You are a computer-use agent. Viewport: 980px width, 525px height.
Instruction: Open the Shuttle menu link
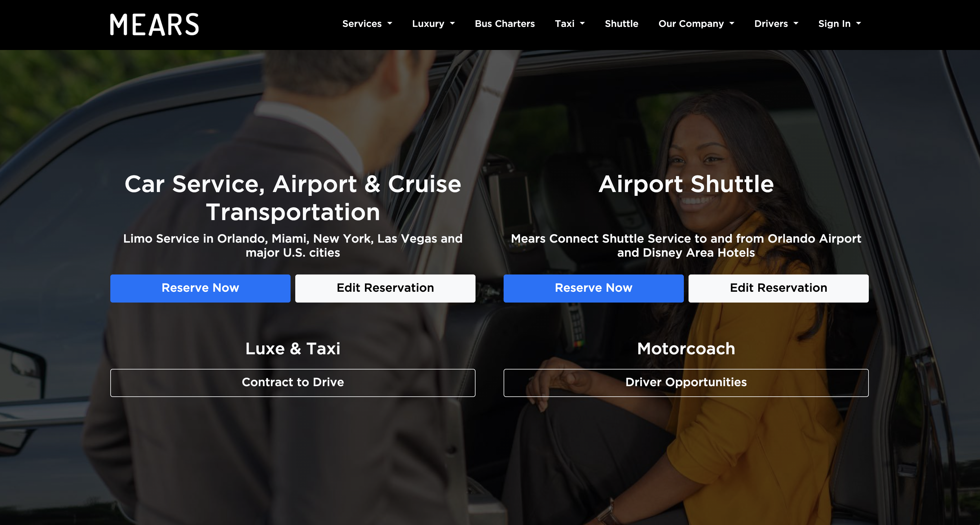[621, 24]
